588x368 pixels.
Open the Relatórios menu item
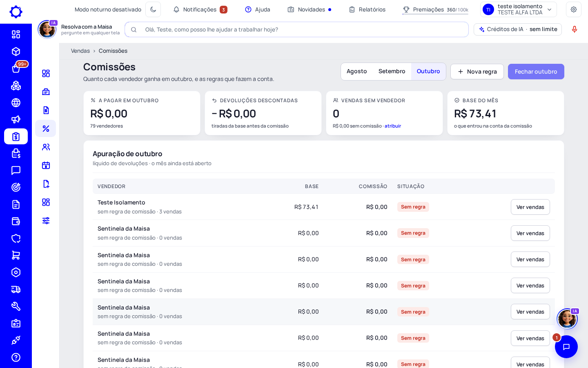coord(367,9)
